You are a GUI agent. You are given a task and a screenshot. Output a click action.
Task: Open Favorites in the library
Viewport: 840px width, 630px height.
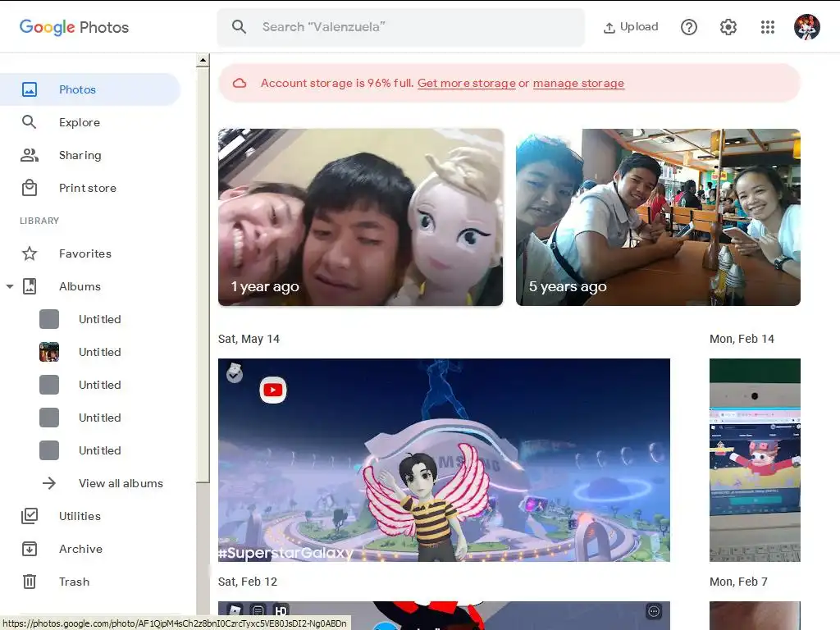click(x=90, y=253)
